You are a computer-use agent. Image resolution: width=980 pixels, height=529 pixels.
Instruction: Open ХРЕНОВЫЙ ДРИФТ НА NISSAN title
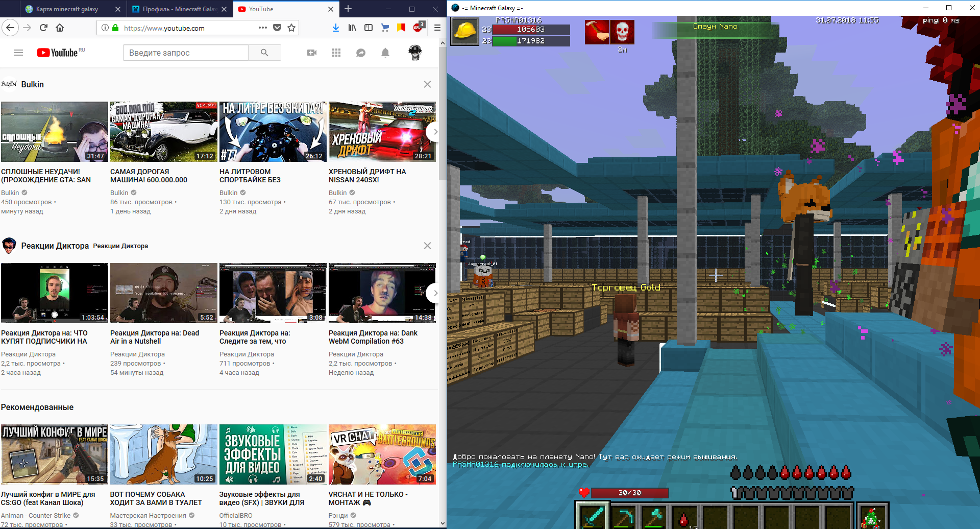click(367, 176)
